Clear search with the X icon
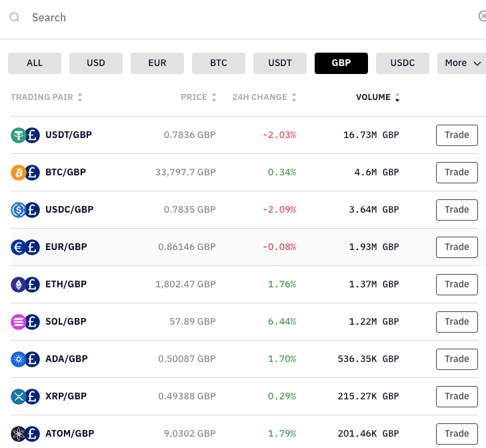The image size is (486, 448). (482, 16)
